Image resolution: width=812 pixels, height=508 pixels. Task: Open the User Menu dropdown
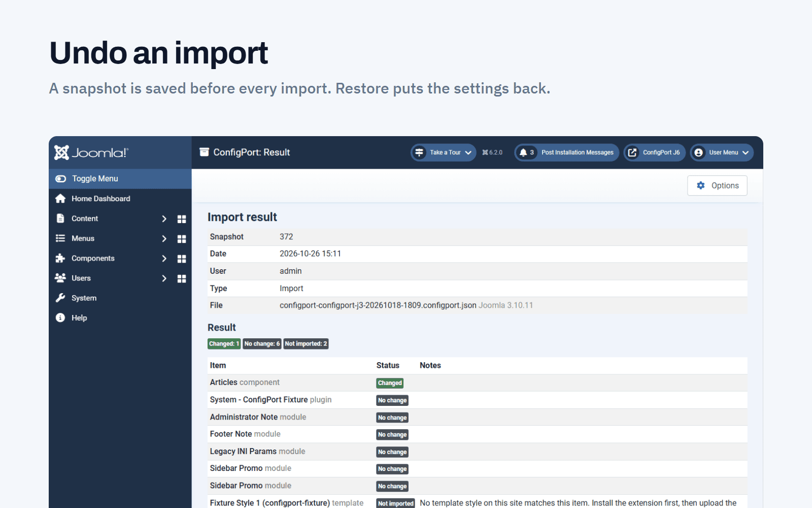coord(722,152)
